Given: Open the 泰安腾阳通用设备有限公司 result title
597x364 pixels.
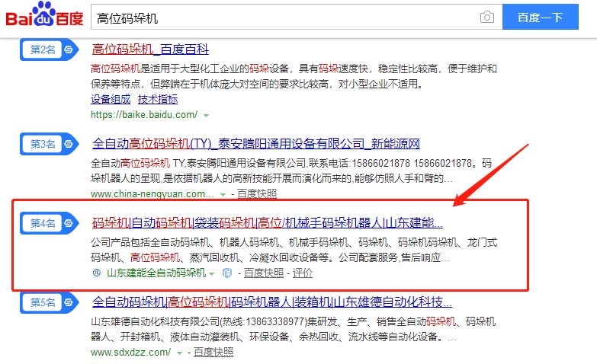Looking at the screenshot, I should point(255,143).
